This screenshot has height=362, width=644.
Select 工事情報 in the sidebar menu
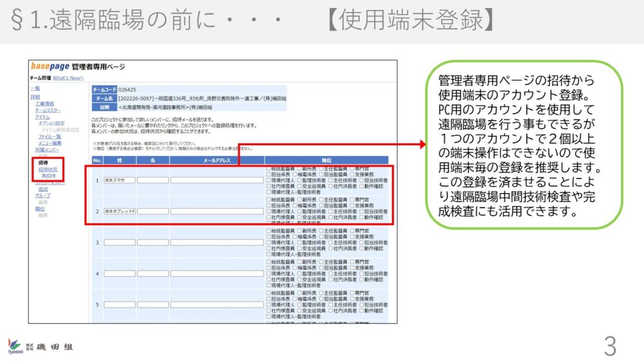(x=45, y=104)
